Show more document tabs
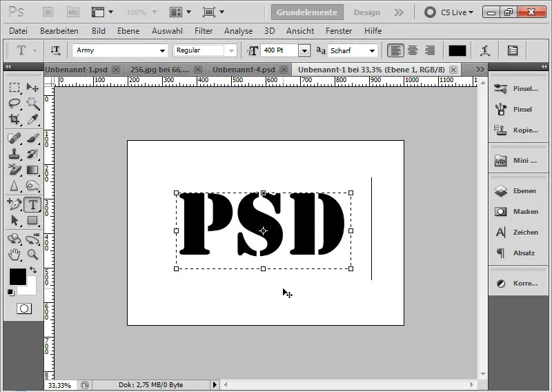552x392 pixels. pos(480,70)
